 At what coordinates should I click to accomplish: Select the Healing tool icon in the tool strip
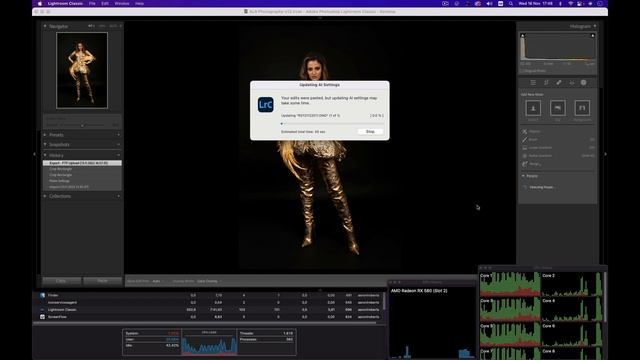pos(559,82)
